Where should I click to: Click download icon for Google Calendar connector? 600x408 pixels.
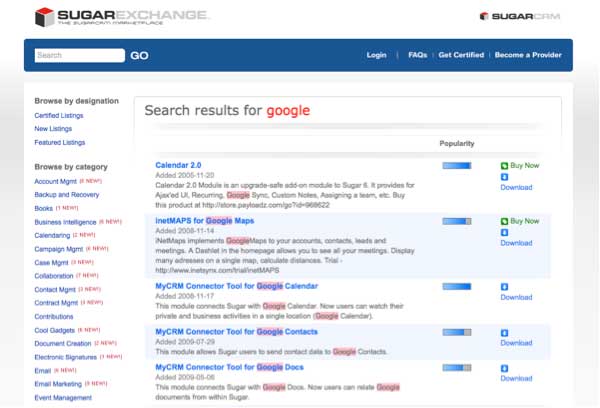click(504, 287)
